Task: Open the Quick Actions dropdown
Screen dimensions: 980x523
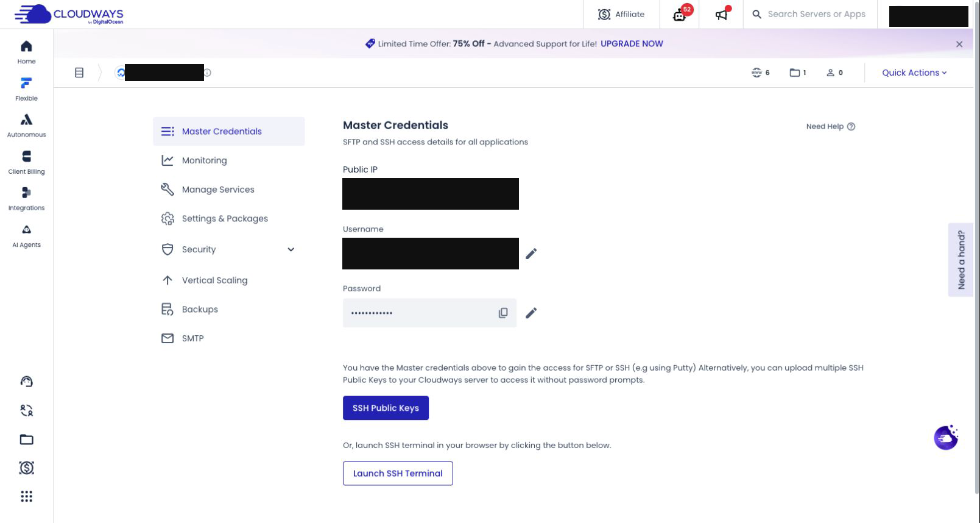Action: (914, 73)
